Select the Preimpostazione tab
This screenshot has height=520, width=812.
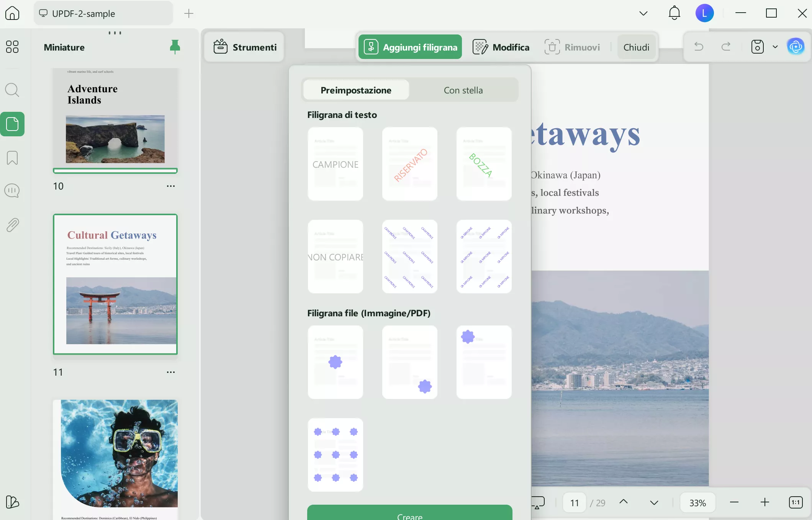click(356, 90)
